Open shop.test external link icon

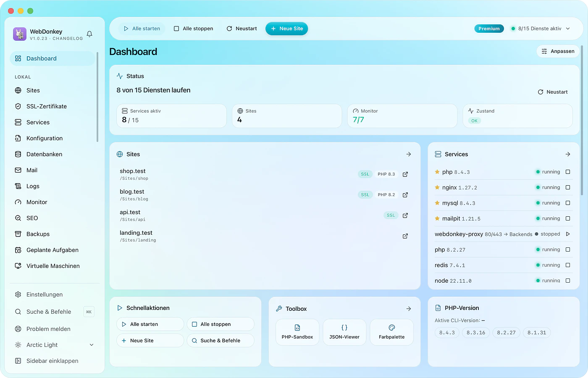point(405,174)
